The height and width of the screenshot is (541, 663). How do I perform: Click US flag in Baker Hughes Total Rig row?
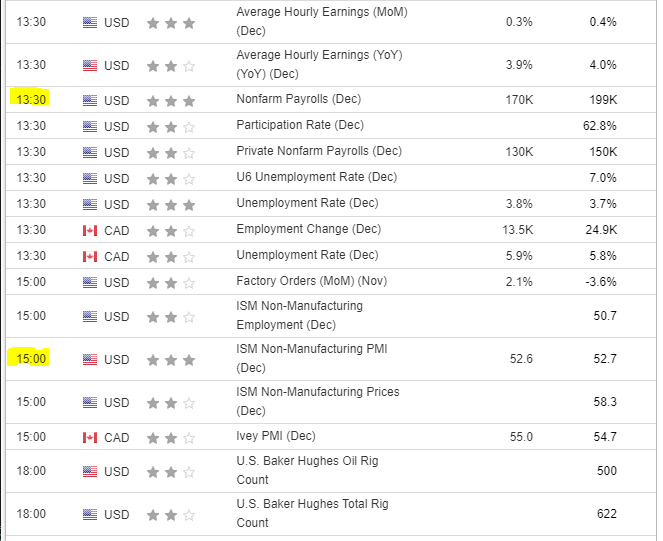pyautogui.click(x=89, y=514)
